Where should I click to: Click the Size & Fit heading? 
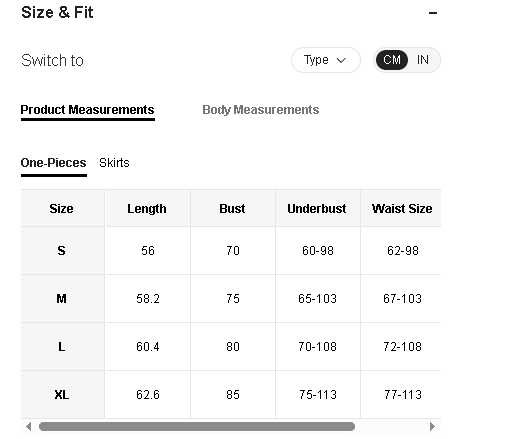[57, 13]
